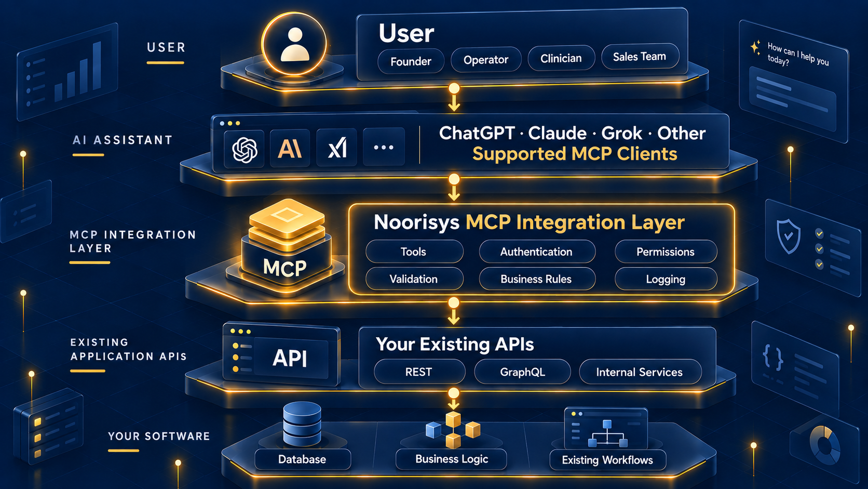Select the Permissions pill
The image size is (868, 489).
pos(666,252)
